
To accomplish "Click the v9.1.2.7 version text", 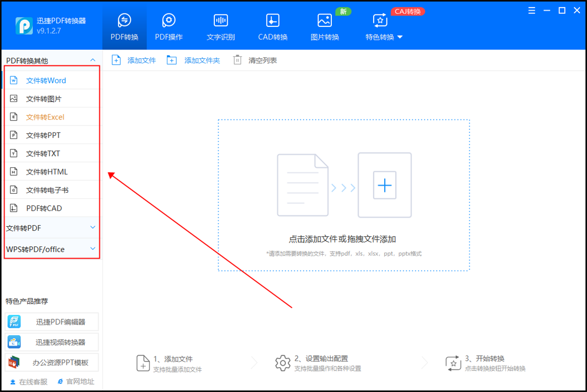I will [x=49, y=31].
